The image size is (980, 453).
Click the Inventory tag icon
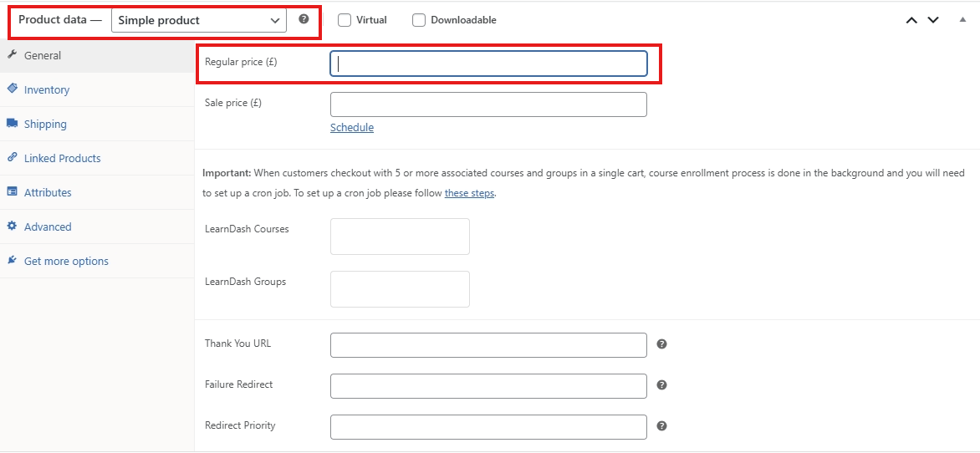coord(12,89)
